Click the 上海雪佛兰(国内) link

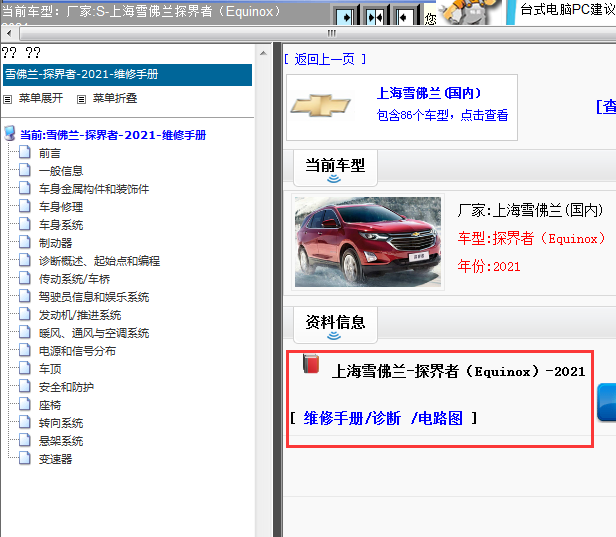click(429, 93)
